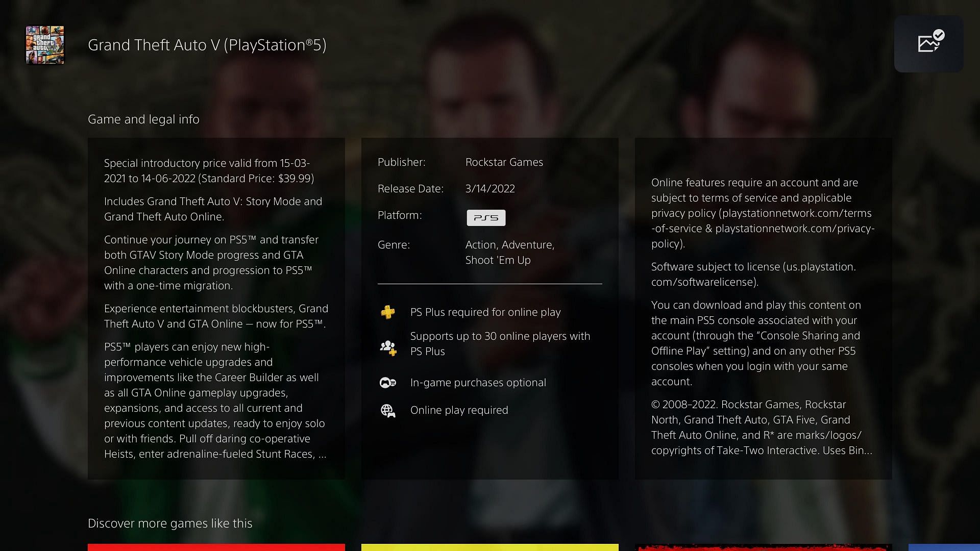Click the Rockstar Games publisher label
This screenshot has height=551, width=980.
504,162
